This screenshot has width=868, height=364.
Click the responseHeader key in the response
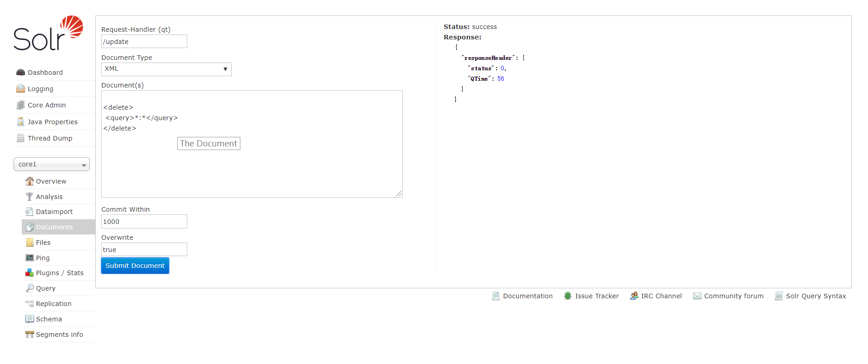pyautogui.click(x=488, y=58)
